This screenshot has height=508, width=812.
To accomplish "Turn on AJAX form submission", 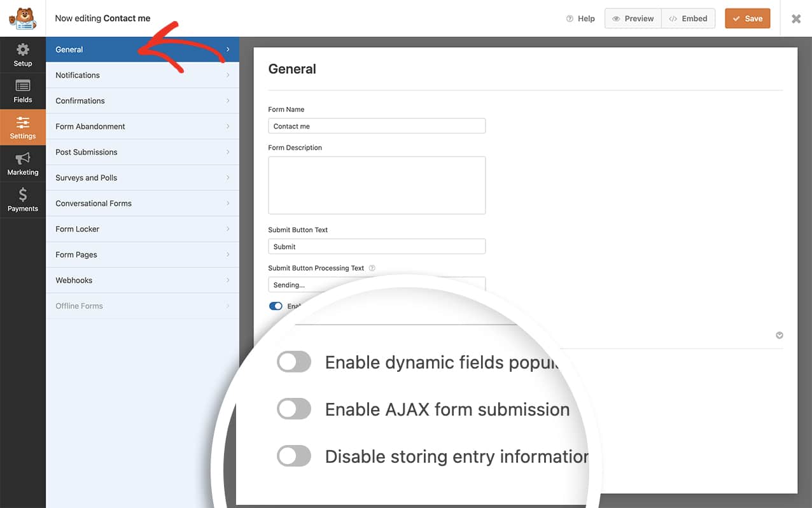I will pos(293,409).
